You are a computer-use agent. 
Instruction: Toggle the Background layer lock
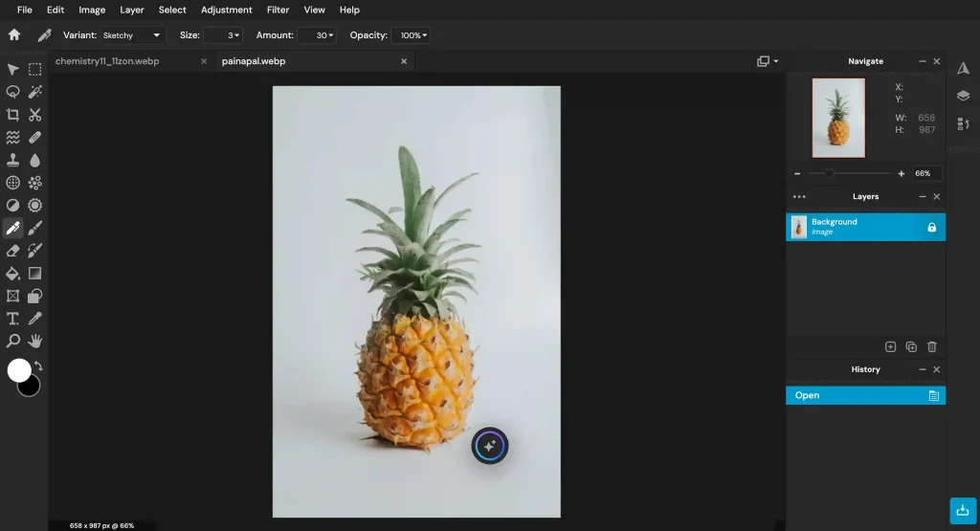(x=931, y=228)
